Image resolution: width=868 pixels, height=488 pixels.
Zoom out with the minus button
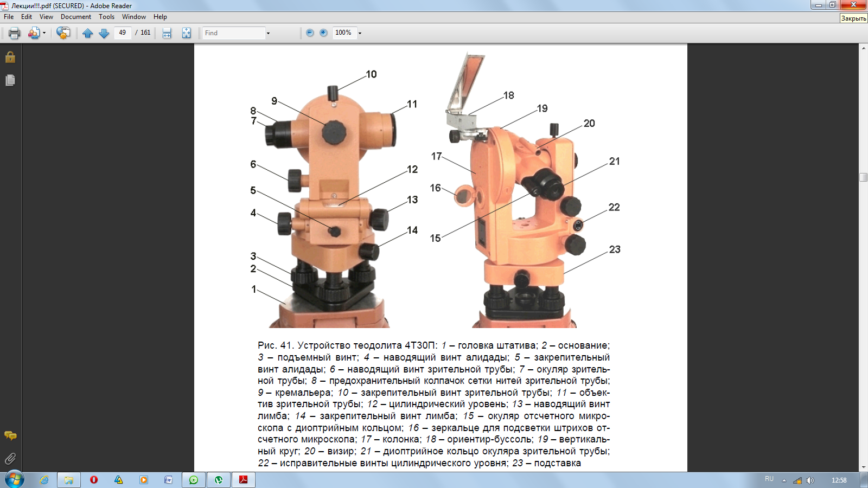(310, 33)
